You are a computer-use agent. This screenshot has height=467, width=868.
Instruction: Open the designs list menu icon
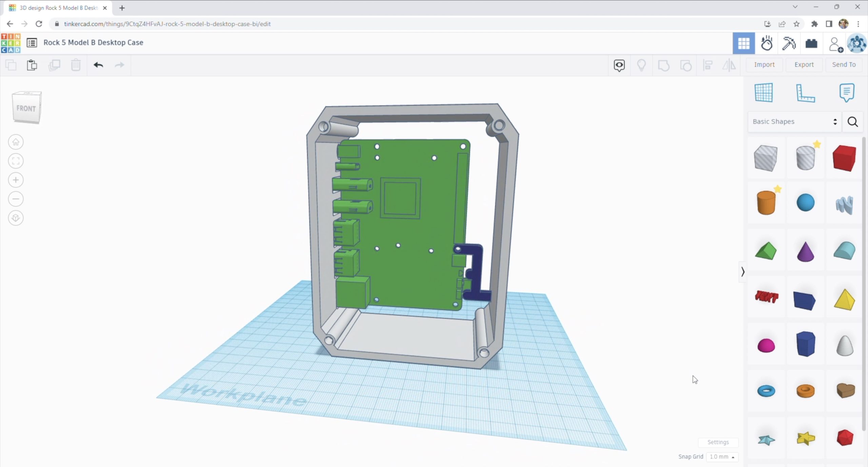point(32,43)
